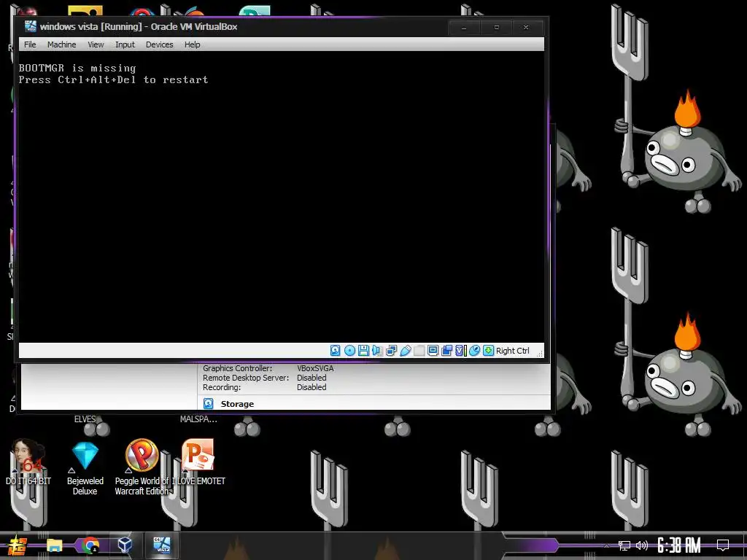This screenshot has width=747, height=560.
Task: Click the display settings indicator icon
Action: (x=433, y=351)
